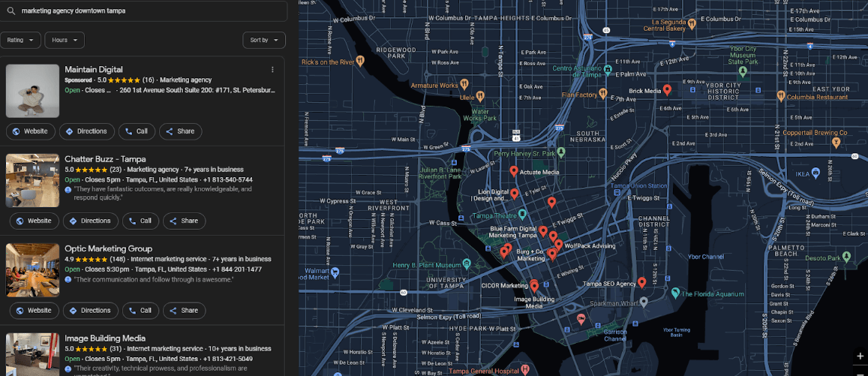868x376 pixels.
Task: Click Optic Marketing phone +1 844-201-1477
Action: pyautogui.click(x=237, y=269)
